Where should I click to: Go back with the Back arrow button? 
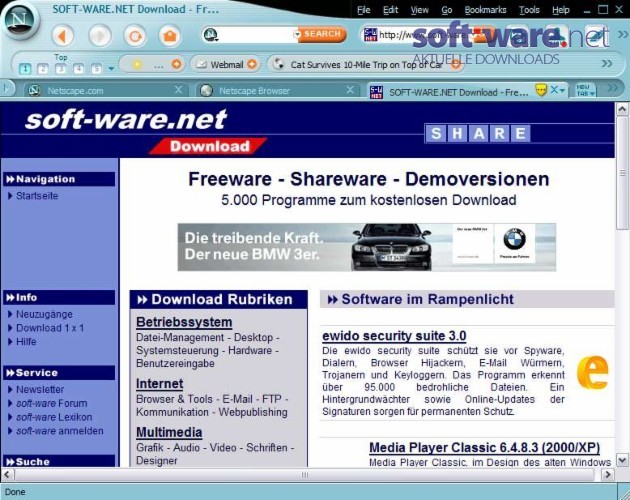pyautogui.click(x=62, y=36)
